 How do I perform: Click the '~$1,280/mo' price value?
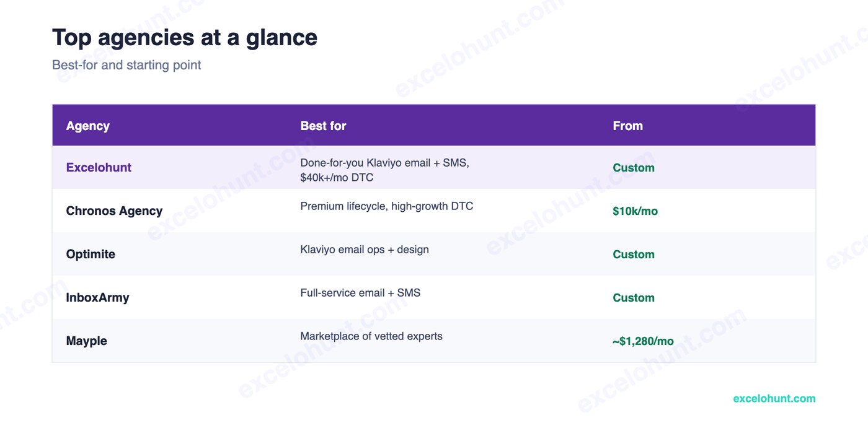point(643,341)
